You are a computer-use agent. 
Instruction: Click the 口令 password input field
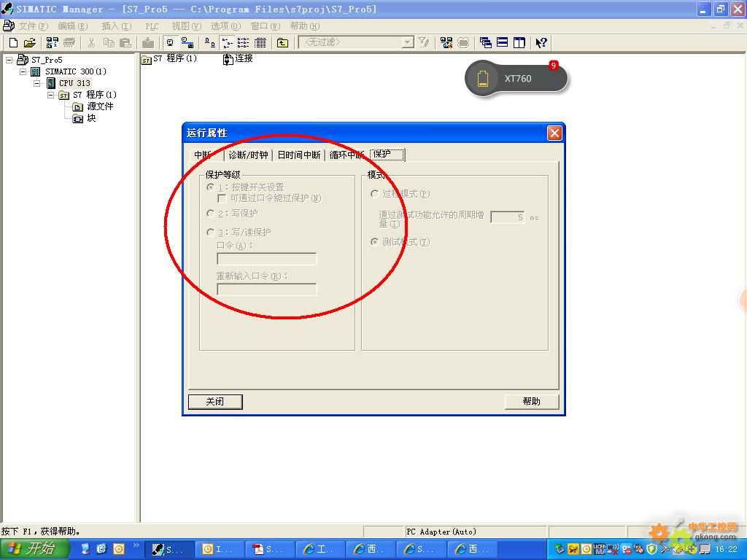point(267,259)
